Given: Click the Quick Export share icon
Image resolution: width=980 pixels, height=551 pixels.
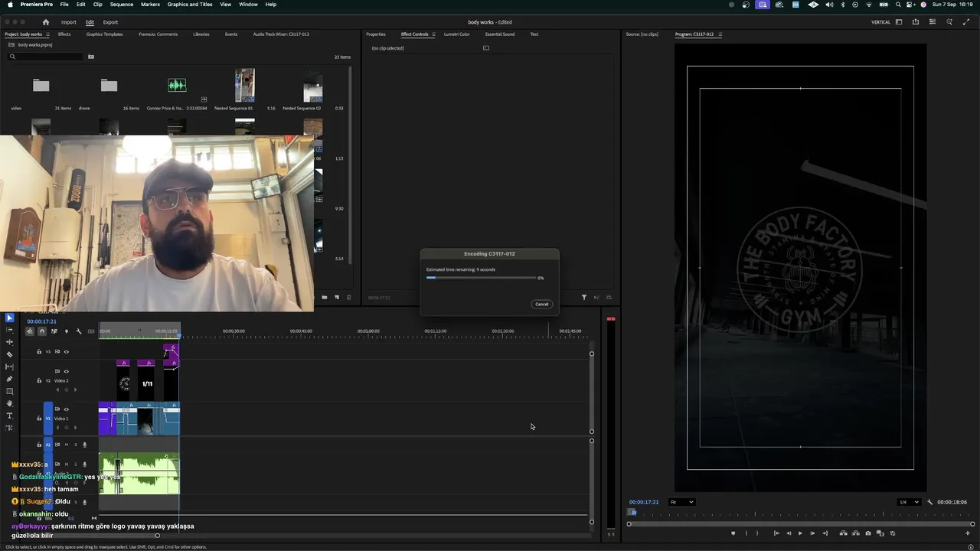Looking at the screenshot, I should (x=916, y=22).
